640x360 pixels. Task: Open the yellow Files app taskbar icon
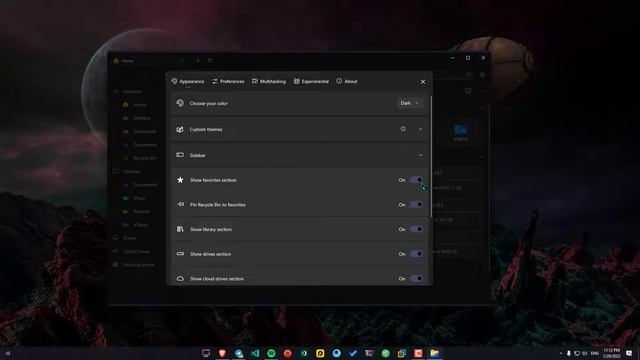(434, 353)
